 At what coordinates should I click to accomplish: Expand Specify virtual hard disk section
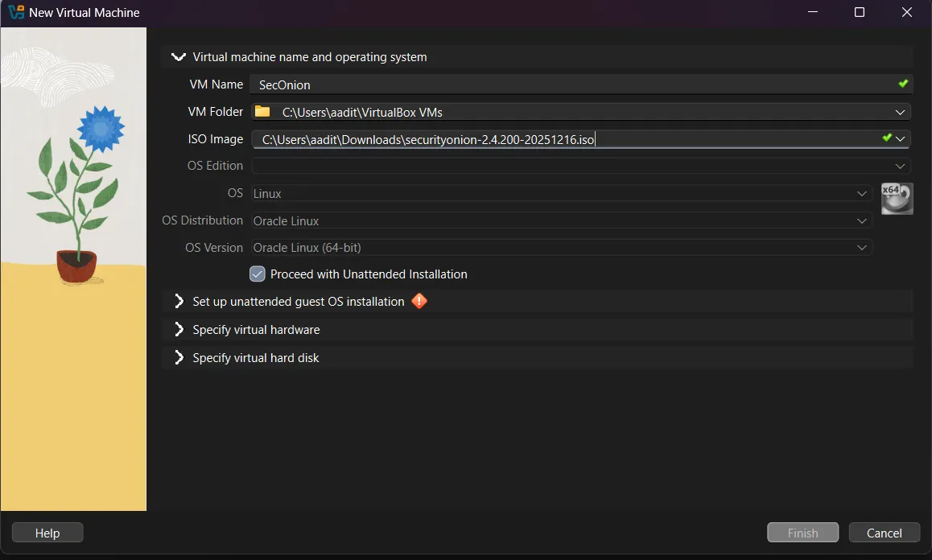click(179, 357)
